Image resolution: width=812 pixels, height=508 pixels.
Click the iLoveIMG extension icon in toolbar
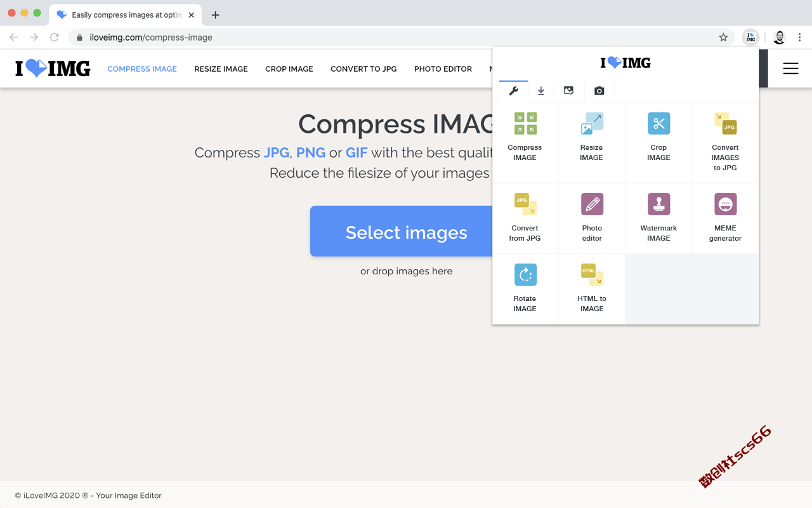[x=750, y=37]
